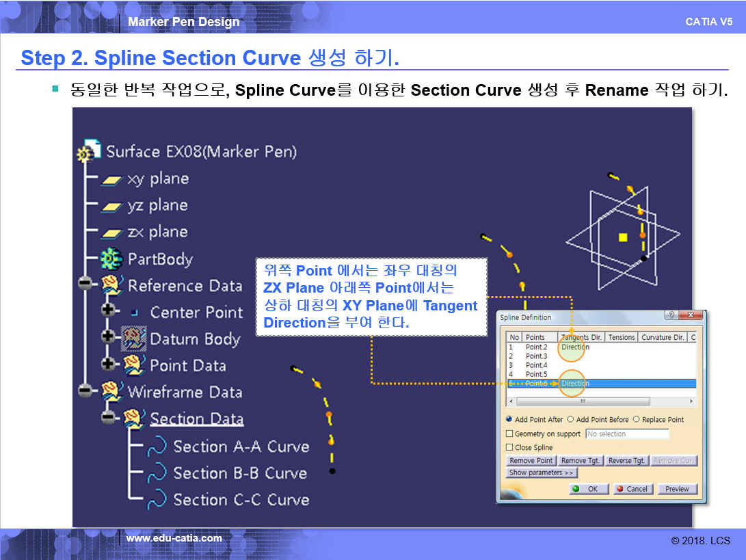Click the Section C-C Curve spline icon

click(157, 499)
